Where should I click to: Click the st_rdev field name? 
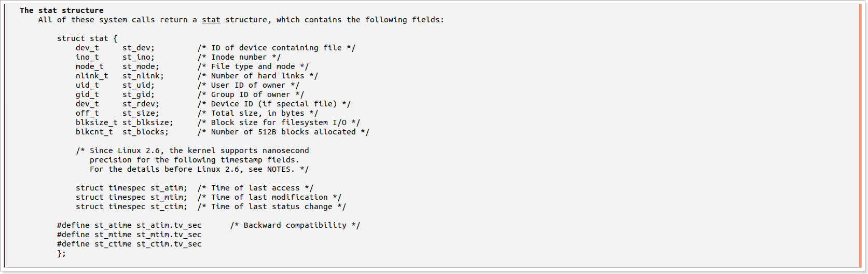click(x=141, y=104)
